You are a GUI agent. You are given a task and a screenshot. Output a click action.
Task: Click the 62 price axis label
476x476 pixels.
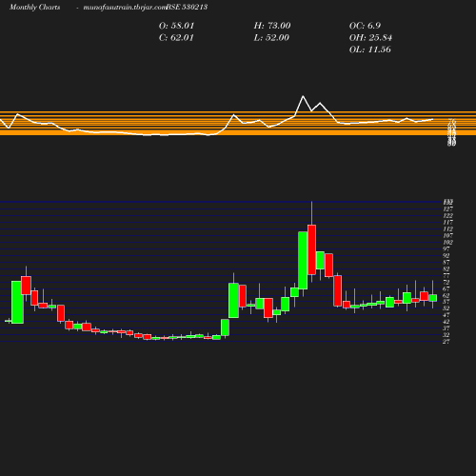click(x=446, y=295)
